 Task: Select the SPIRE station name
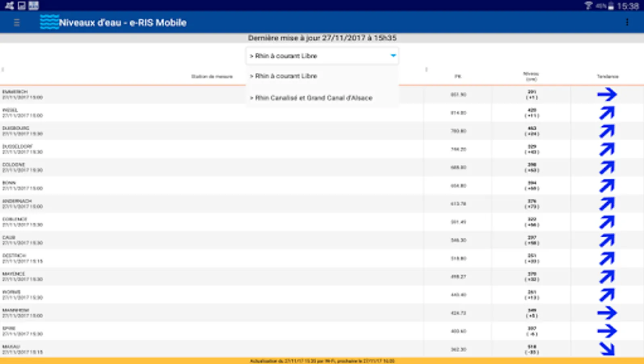[9, 328]
